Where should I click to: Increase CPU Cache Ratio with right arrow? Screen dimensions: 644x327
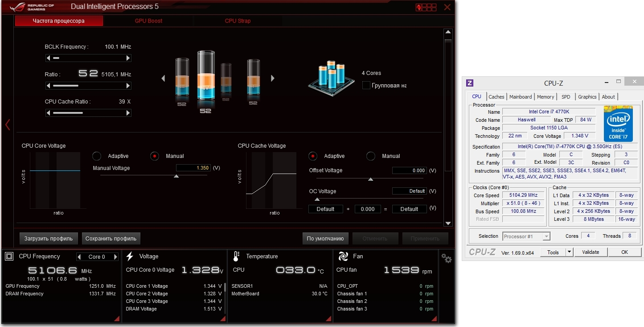coord(128,113)
